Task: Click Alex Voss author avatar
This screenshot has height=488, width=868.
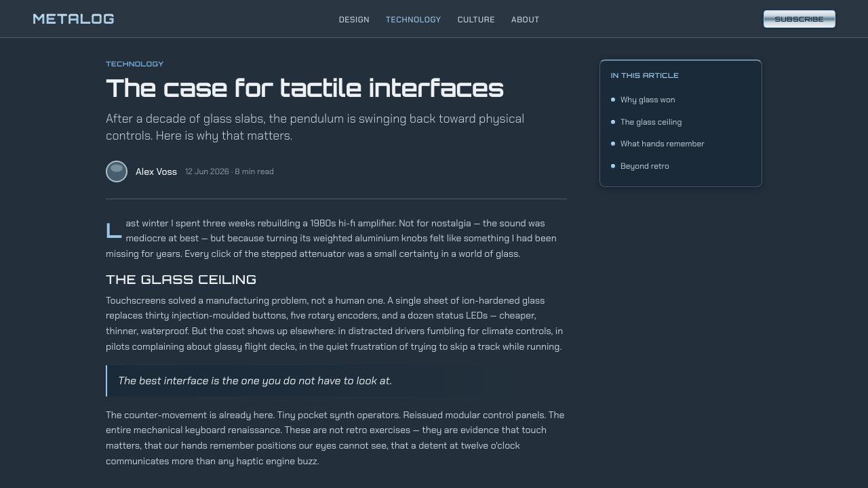Action: point(117,171)
